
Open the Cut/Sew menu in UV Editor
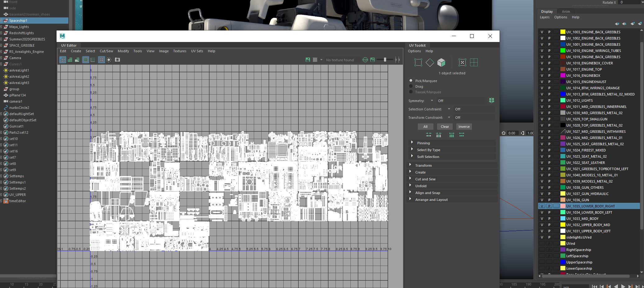[106, 51]
